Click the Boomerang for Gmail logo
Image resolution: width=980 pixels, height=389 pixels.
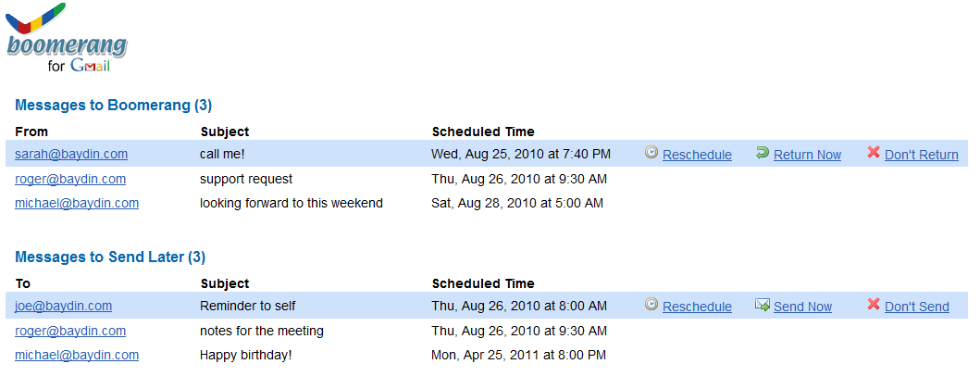[x=67, y=38]
